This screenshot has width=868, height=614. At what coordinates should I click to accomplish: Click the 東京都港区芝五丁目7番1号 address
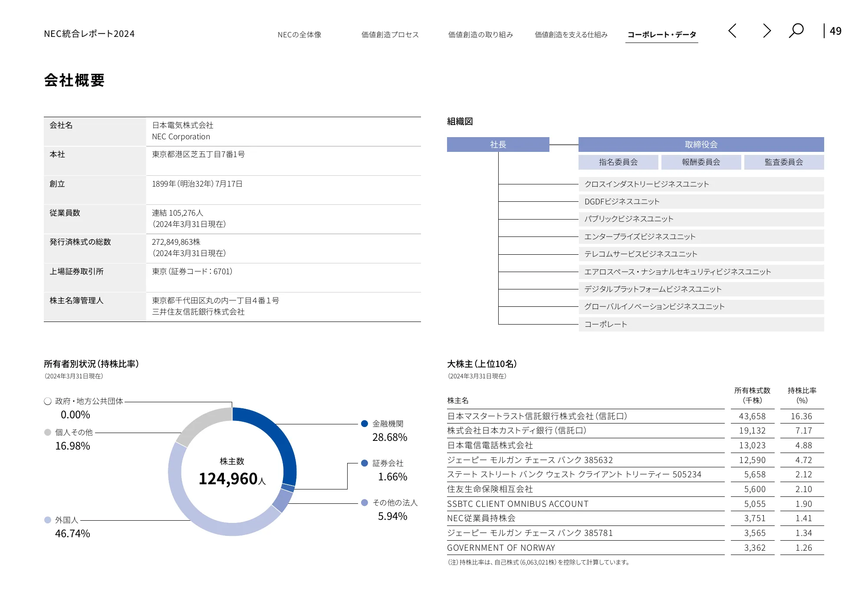click(x=198, y=154)
